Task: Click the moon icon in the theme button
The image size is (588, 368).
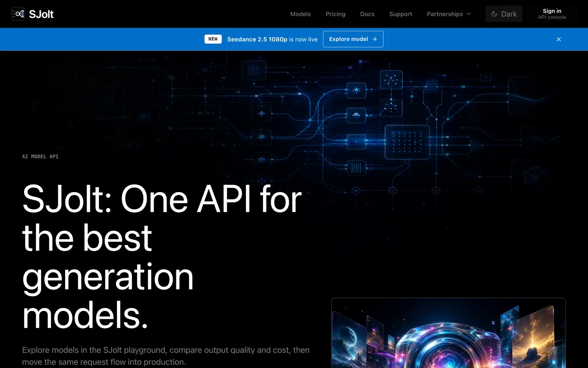Action: (494, 14)
